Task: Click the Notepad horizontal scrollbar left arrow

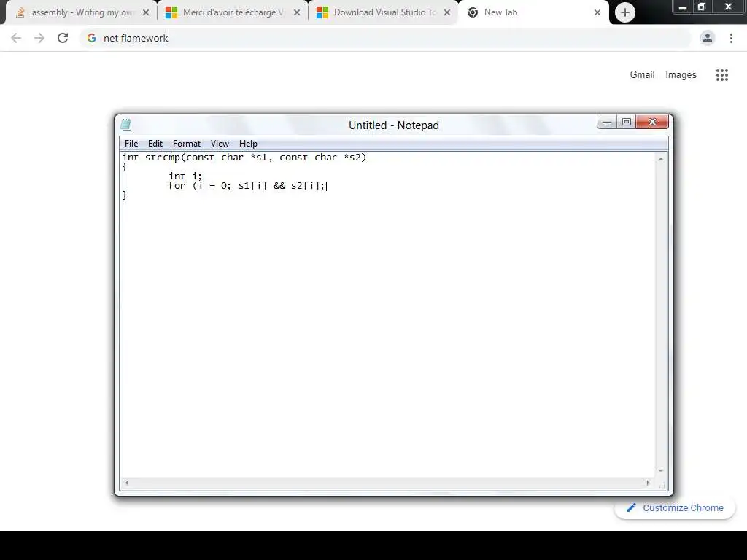Action: click(x=127, y=483)
